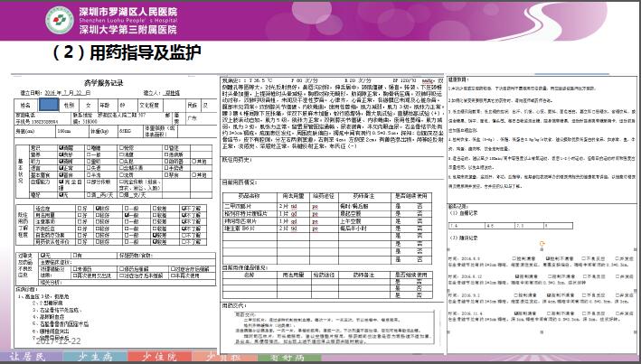Click the creation date 2016年7月22日
The height and width of the screenshot is (364, 641).
[x=68, y=93]
